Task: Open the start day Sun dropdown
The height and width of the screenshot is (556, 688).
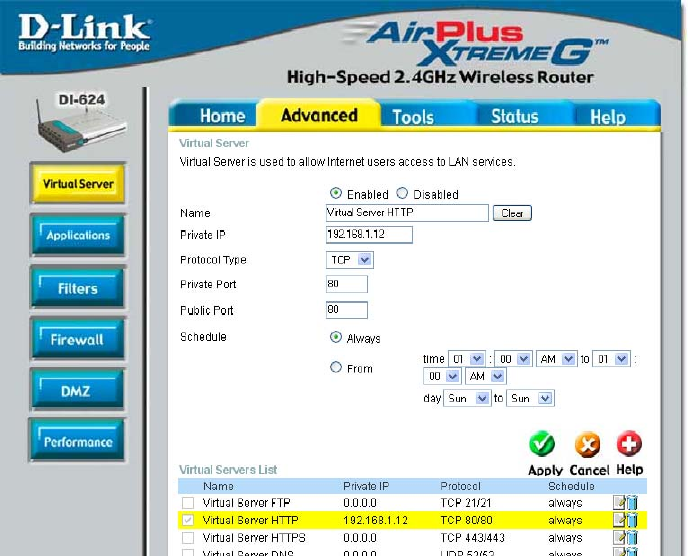Action: pos(467,398)
